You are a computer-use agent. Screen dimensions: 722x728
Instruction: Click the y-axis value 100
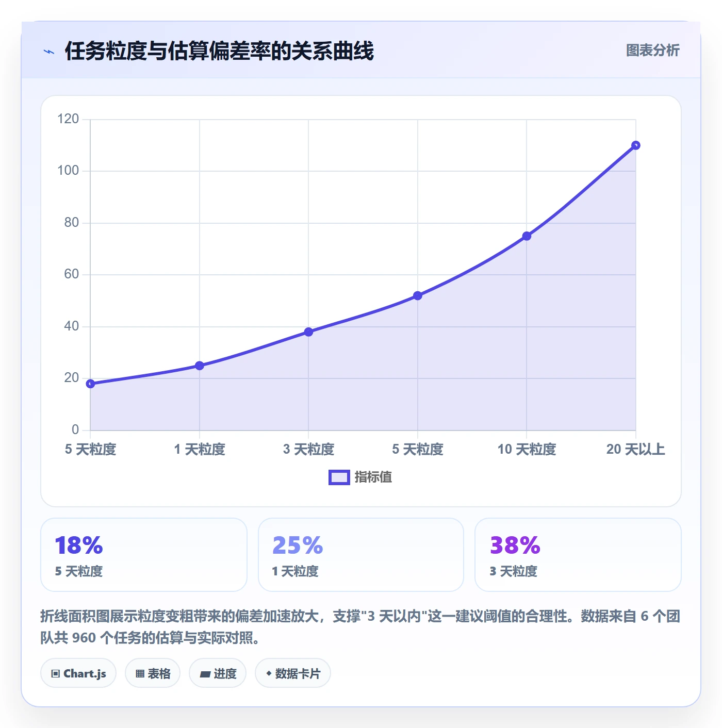pos(68,171)
